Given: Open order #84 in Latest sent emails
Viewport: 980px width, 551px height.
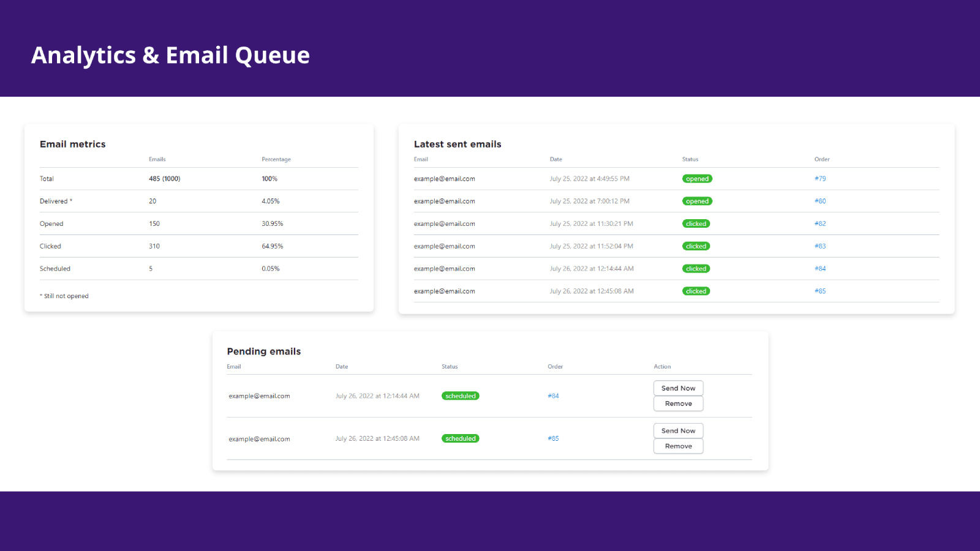Looking at the screenshot, I should pyautogui.click(x=820, y=269).
